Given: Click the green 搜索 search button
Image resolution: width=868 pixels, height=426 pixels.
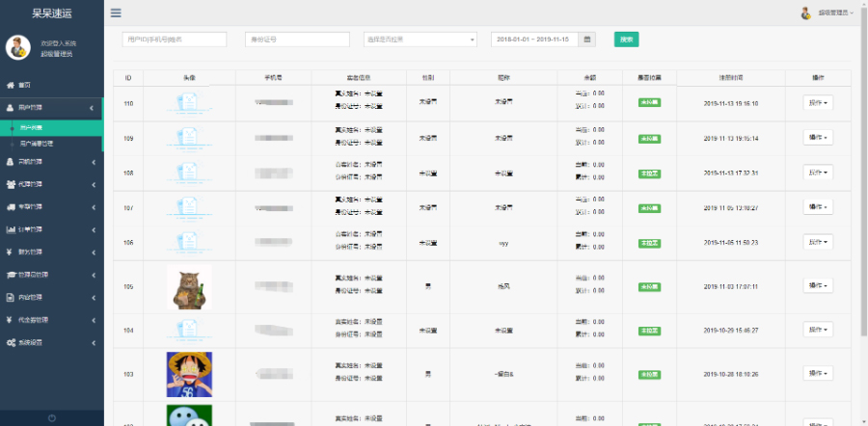Looking at the screenshot, I should point(626,40).
